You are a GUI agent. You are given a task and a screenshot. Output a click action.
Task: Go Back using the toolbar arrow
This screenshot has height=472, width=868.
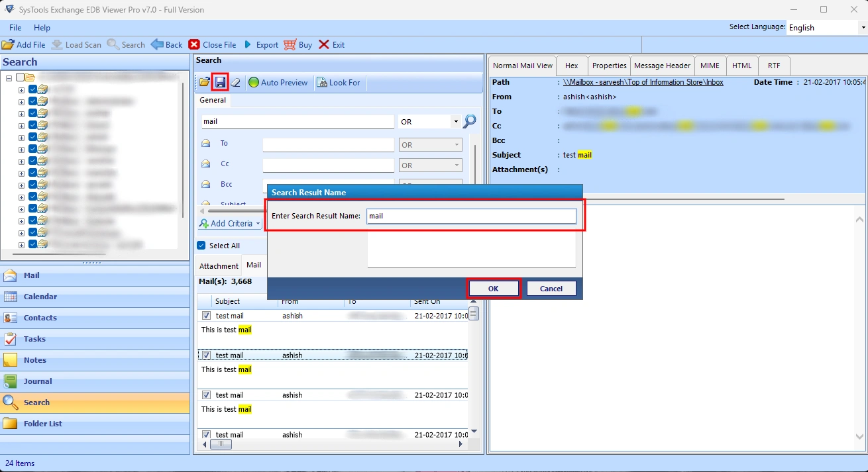(166, 45)
